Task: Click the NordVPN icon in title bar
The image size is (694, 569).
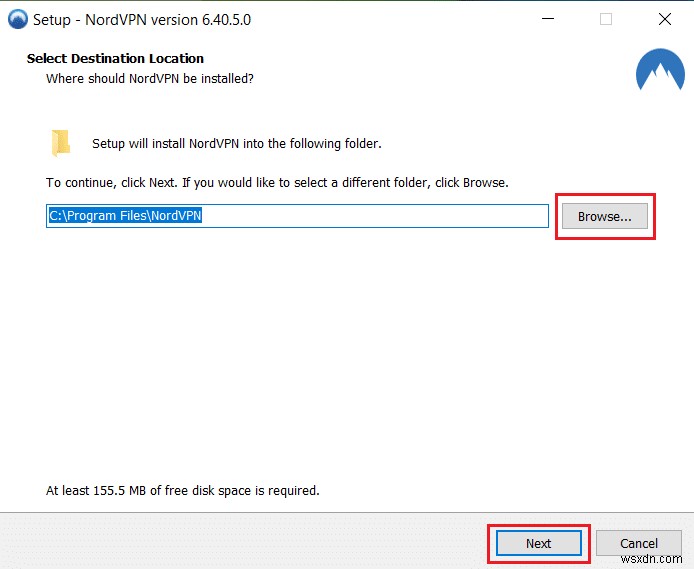Action: pyautogui.click(x=18, y=19)
